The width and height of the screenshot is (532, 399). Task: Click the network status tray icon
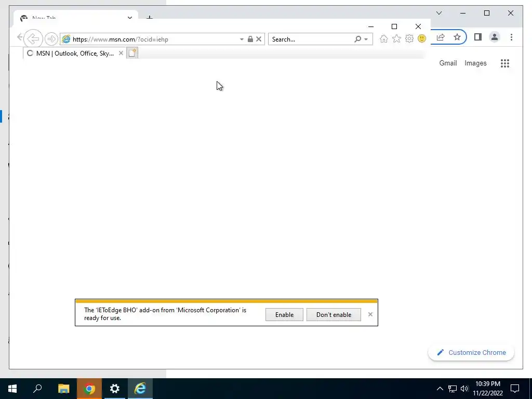(x=453, y=389)
